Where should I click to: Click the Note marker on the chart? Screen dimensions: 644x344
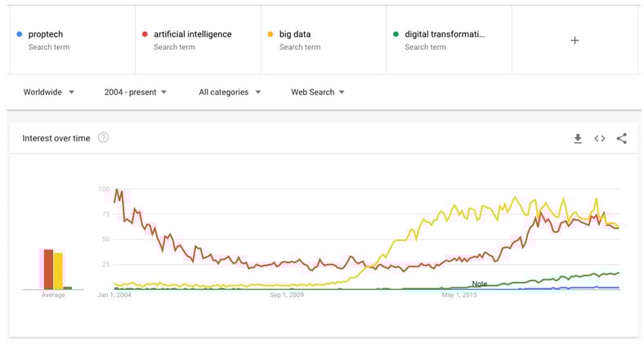(x=479, y=284)
